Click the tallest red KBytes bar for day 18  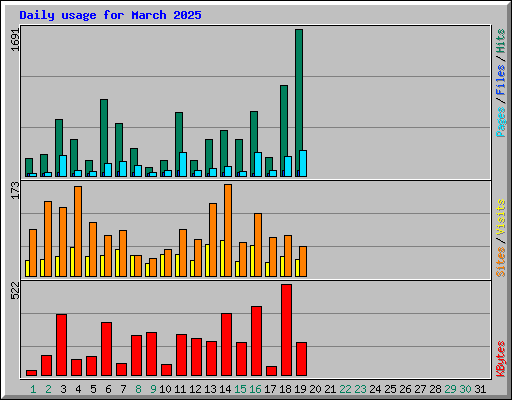tap(286, 330)
